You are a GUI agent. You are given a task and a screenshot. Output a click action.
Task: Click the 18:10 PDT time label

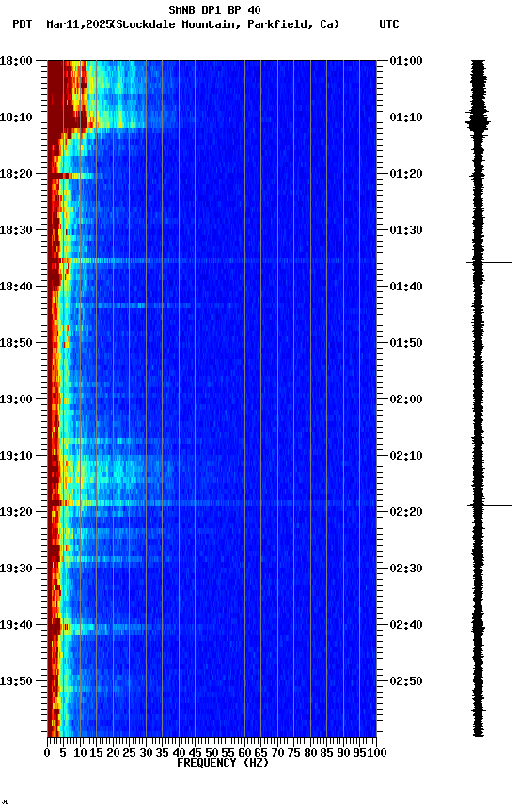(16, 117)
